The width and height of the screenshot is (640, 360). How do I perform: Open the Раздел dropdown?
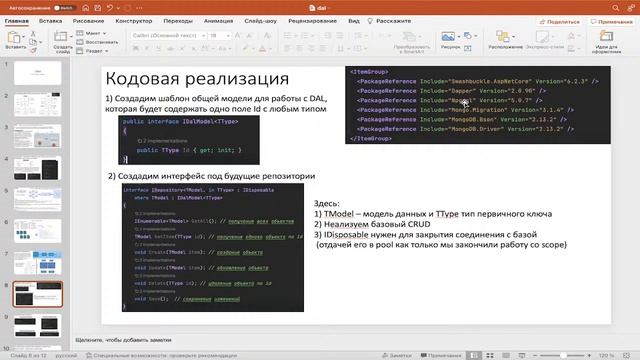click(92, 51)
